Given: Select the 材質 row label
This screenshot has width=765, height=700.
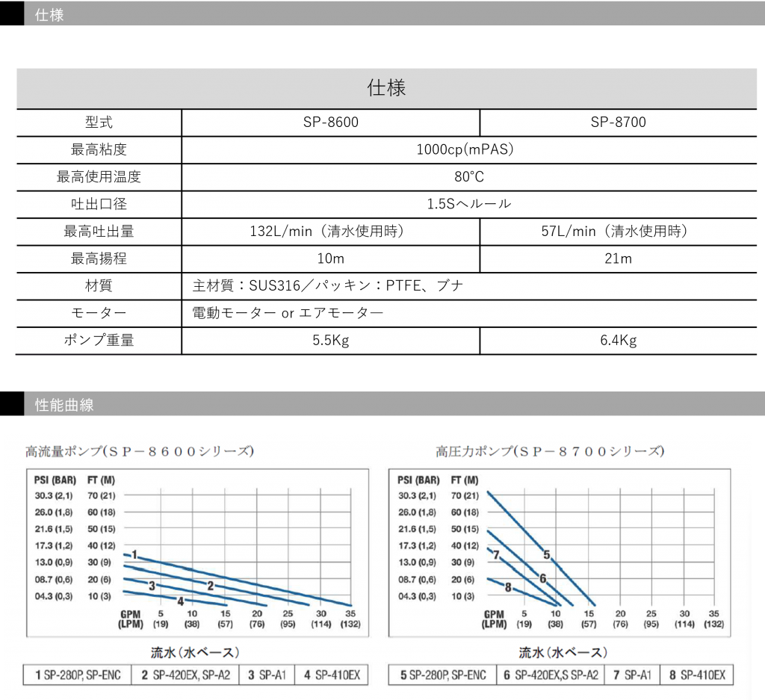Looking at the screenshot, I should pos(99,286).
